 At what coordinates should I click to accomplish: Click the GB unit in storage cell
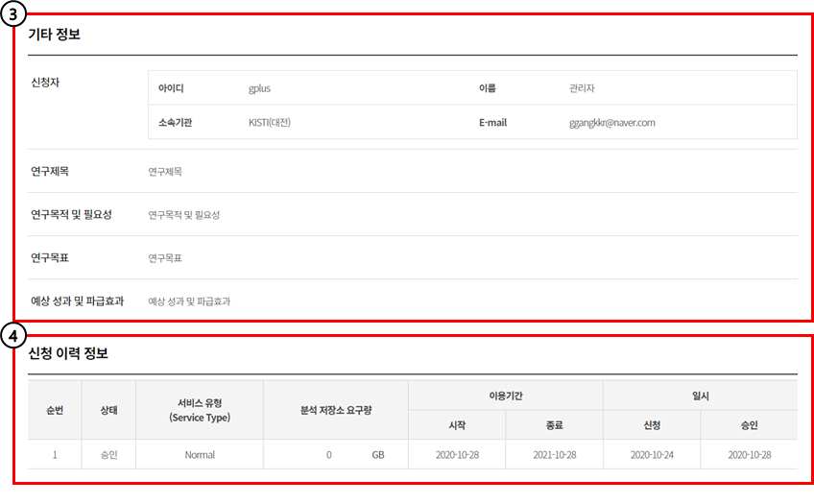click(378, 455)
